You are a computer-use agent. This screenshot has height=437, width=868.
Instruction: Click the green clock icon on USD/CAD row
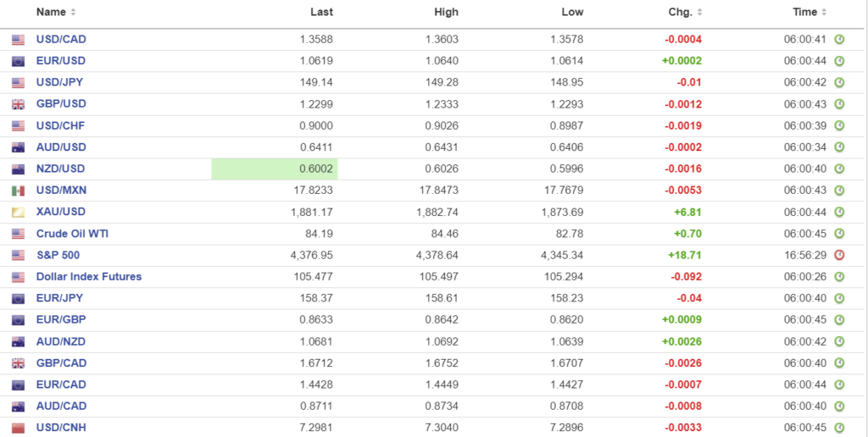coord(839,40)
